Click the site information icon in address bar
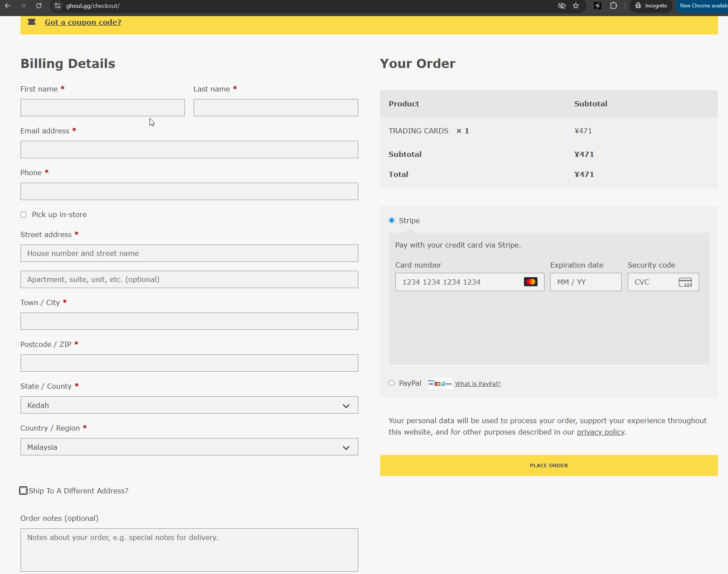Viewport: 728px width, 574px height. pos(58,6)
